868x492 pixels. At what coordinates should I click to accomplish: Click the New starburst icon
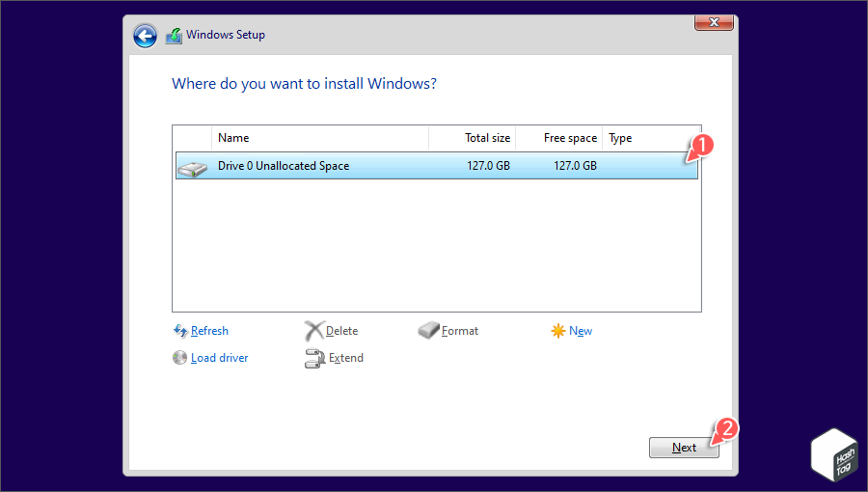click(x=558, y=331)
